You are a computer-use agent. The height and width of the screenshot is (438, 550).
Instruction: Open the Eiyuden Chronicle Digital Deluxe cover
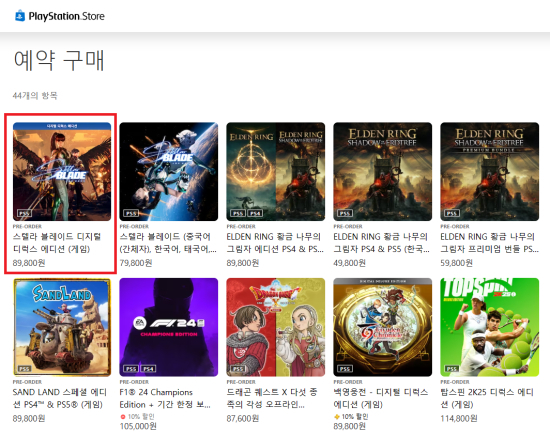(383, 327)
